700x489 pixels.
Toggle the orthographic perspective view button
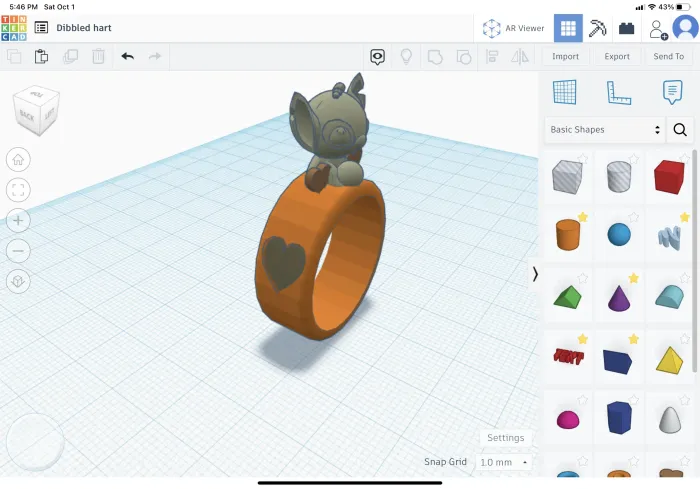[18, 281]
